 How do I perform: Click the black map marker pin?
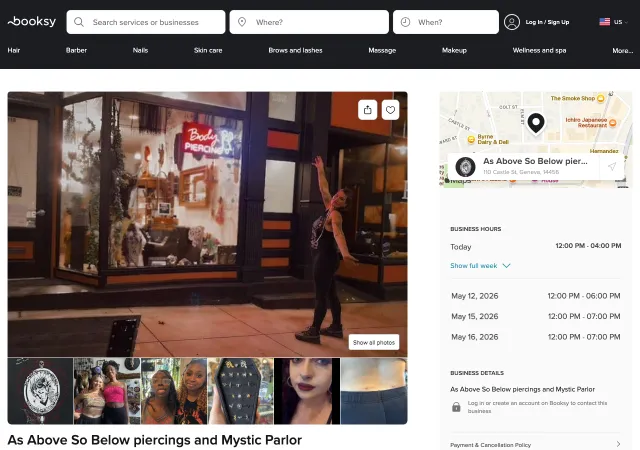pyautogui.click(x=536, y=123)
